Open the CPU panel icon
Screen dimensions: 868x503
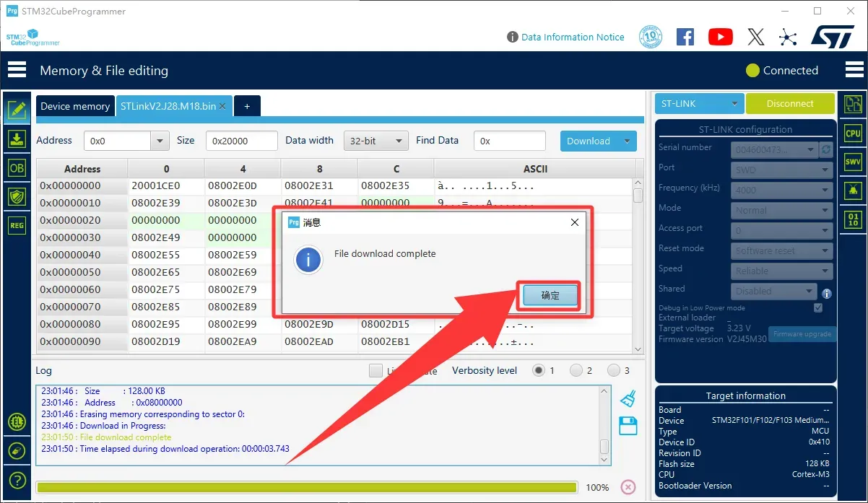853,134
